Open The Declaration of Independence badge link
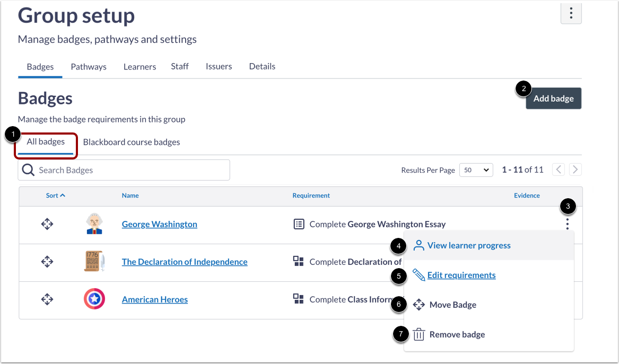The height and width of the screenshot is (364, 619). click(x=184, y=262)
